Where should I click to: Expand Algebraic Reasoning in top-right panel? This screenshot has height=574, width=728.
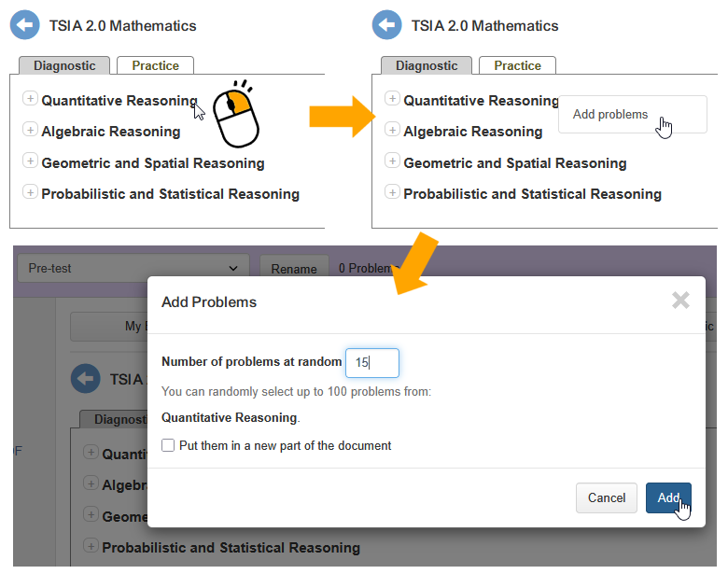[392, 131]
